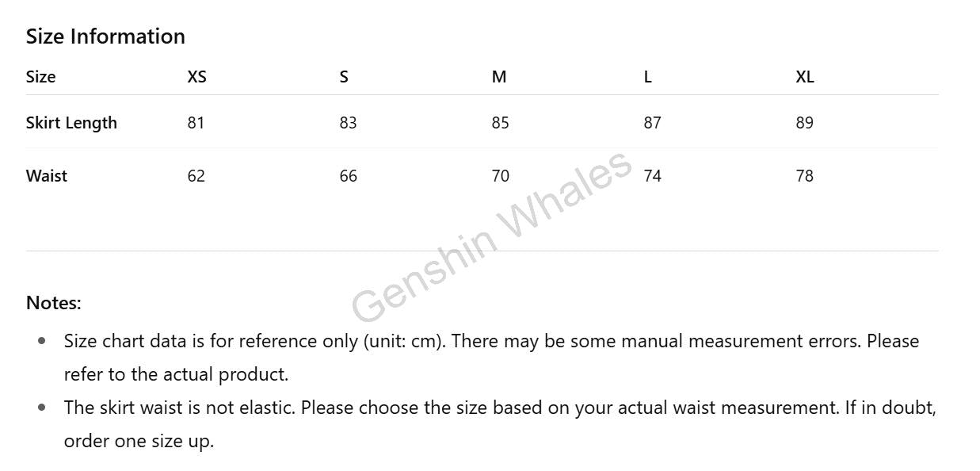980x471 pixels.
Task: Click the M size column header
Action: pos(499,77)
